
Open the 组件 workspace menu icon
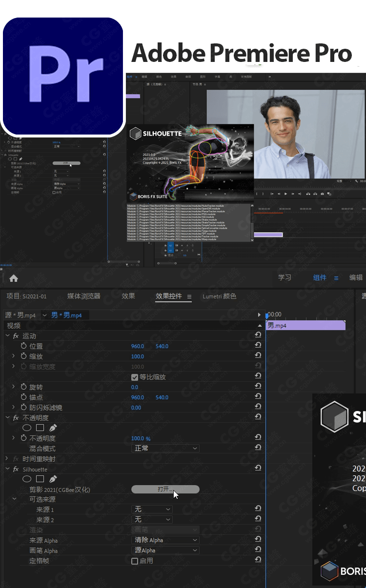336,278
